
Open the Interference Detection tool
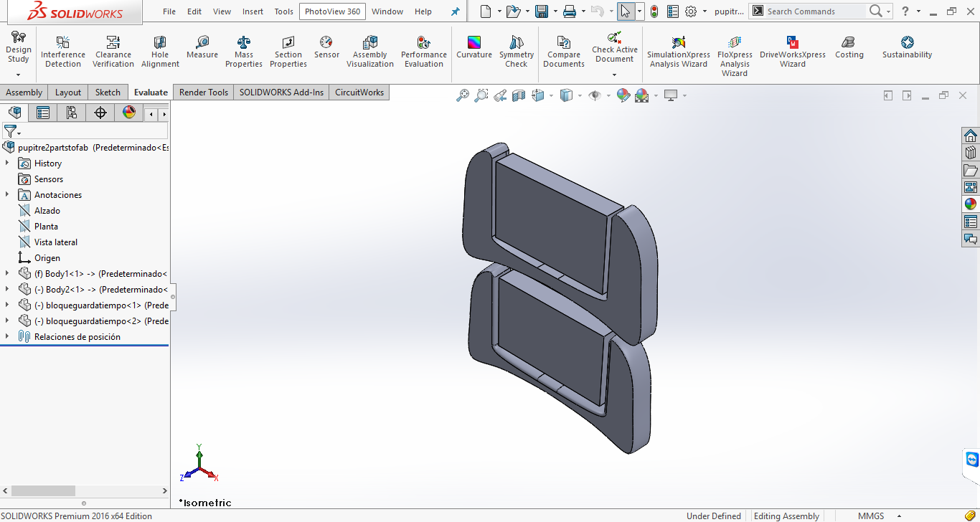coord(63,52)
